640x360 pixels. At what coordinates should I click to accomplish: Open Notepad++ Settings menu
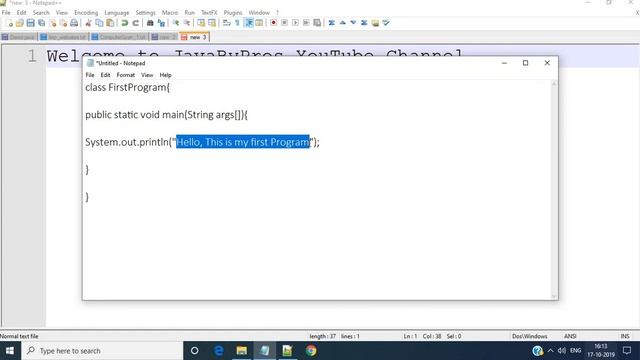coord(145,13)
